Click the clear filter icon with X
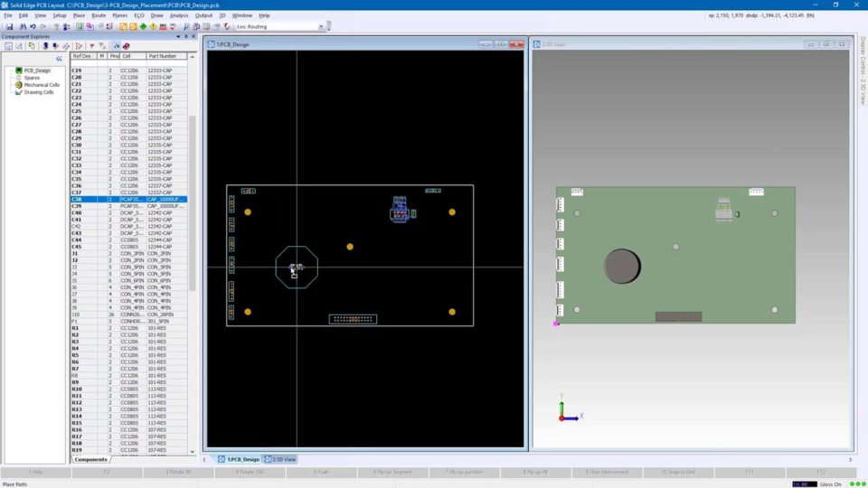Screen dimensions: 868x488 pyautogui.click(x=102, y=45)
